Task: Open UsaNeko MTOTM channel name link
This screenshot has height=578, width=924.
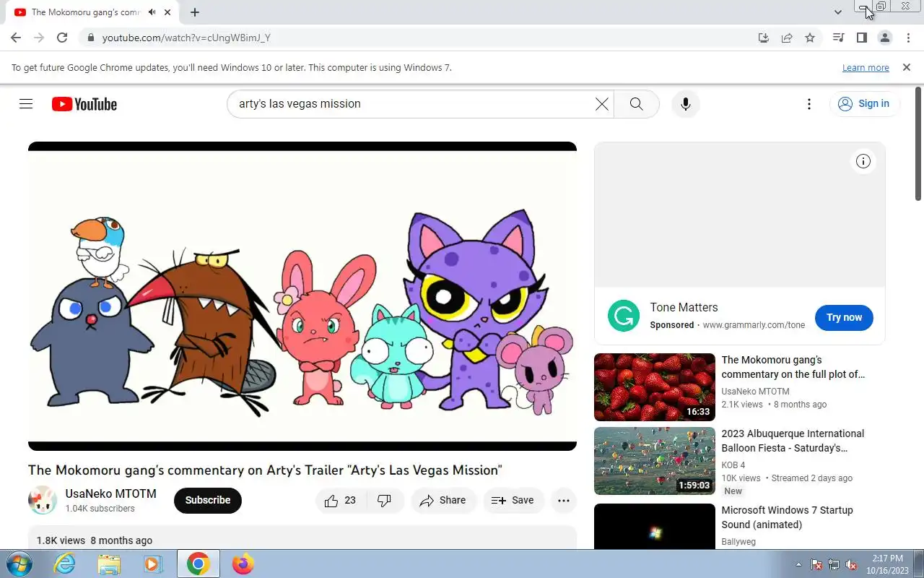Action: pyautogui.click(x=110, y=494)
